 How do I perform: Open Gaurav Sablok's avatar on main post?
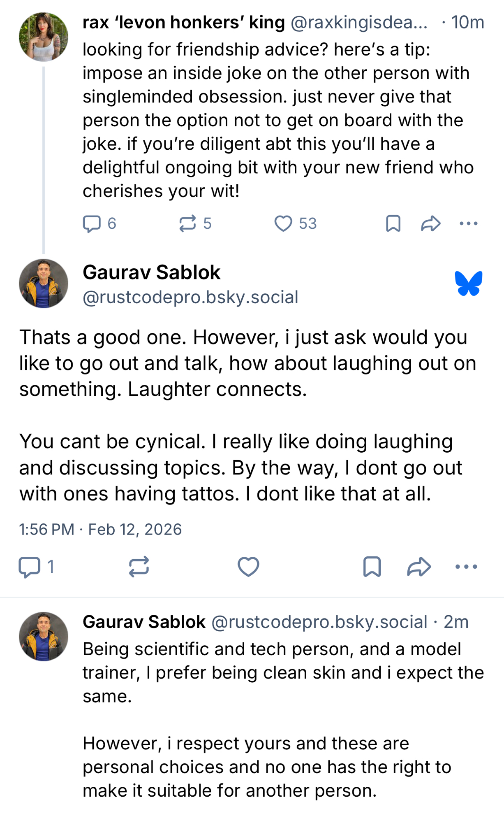[x=44, y=284]
